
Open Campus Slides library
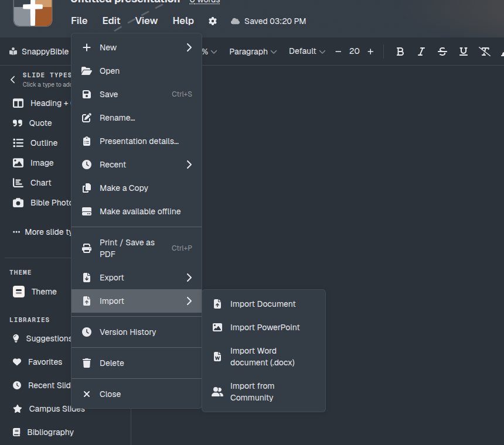49,409
